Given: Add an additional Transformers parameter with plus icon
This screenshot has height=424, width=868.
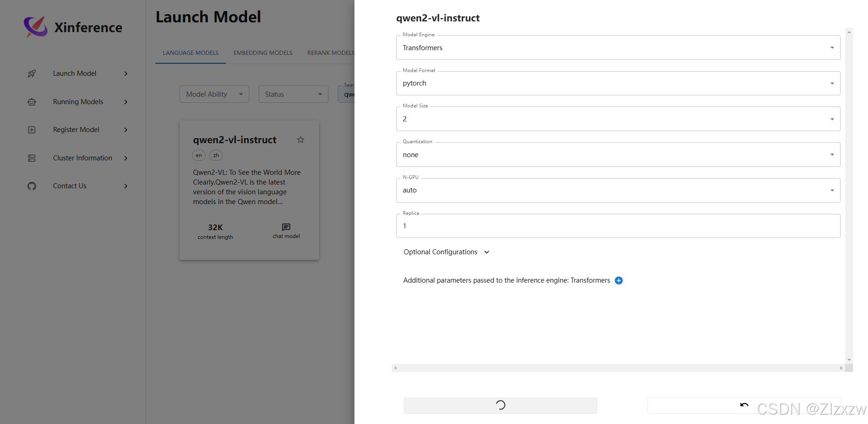Looking at the screenshot, I should (x=619, y=280).
